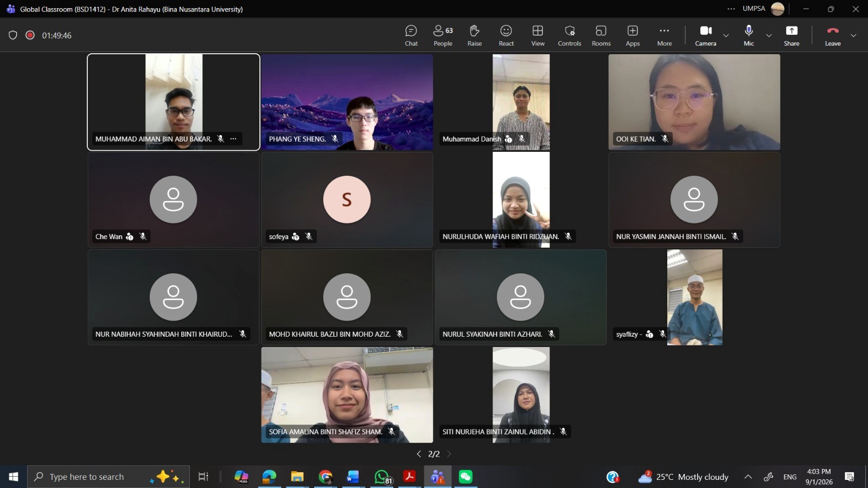Toggle the Camera on or off
Viewport: 868px width, 488px height.
705,35
